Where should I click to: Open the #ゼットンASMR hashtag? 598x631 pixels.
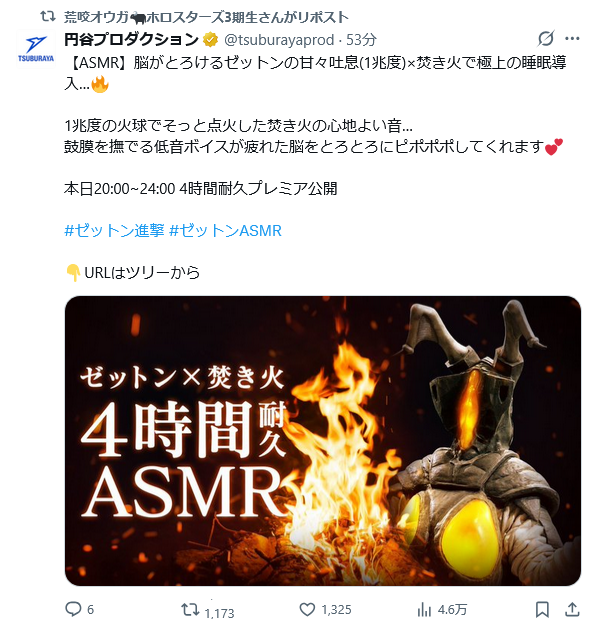(x=225, y=231)
